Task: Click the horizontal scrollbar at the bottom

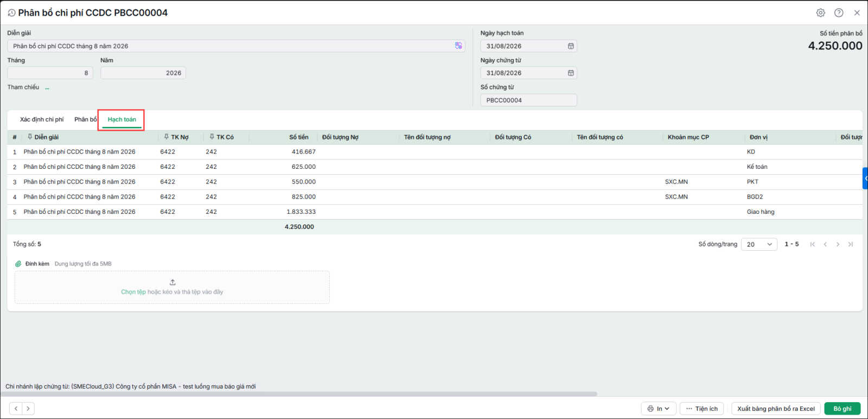Action: [298, 394]
